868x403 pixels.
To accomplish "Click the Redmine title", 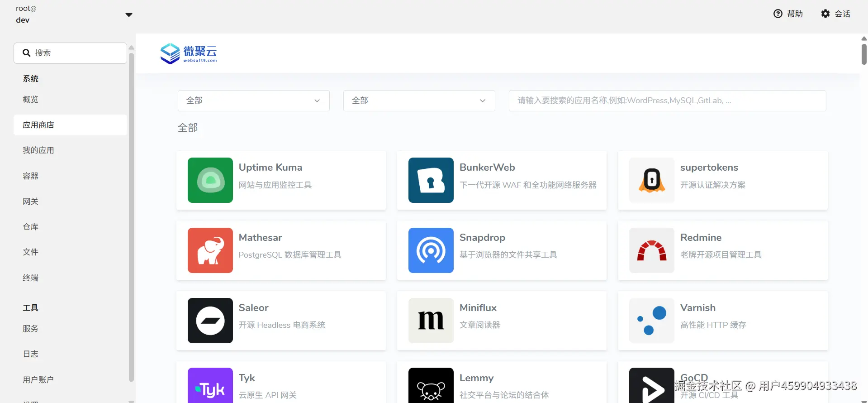I will pos(701,237).
